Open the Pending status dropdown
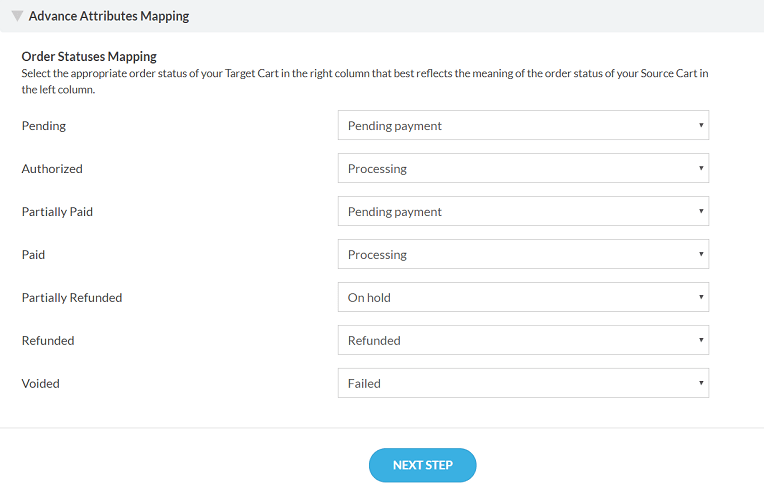The width and height of the screenshot is (764, 498). pyautogui.click(x=523, y=126)
